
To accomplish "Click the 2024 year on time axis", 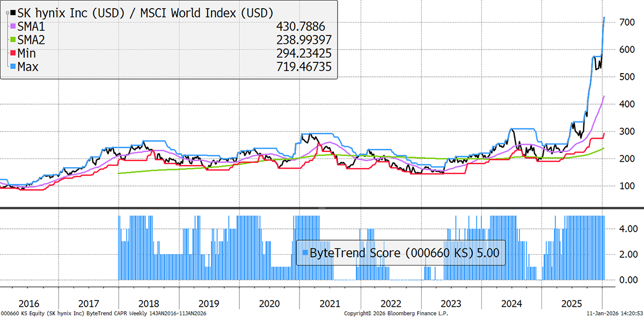I will click(x=511, y=303).
